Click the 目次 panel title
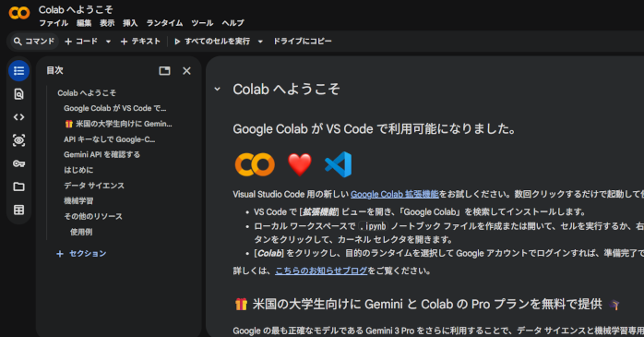The width and height of the screenshot is (644, 337). pyautogui.click(x=54, y=70)
